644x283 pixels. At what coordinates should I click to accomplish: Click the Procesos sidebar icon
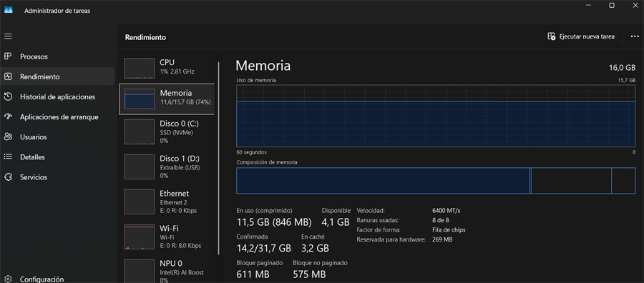8,56
